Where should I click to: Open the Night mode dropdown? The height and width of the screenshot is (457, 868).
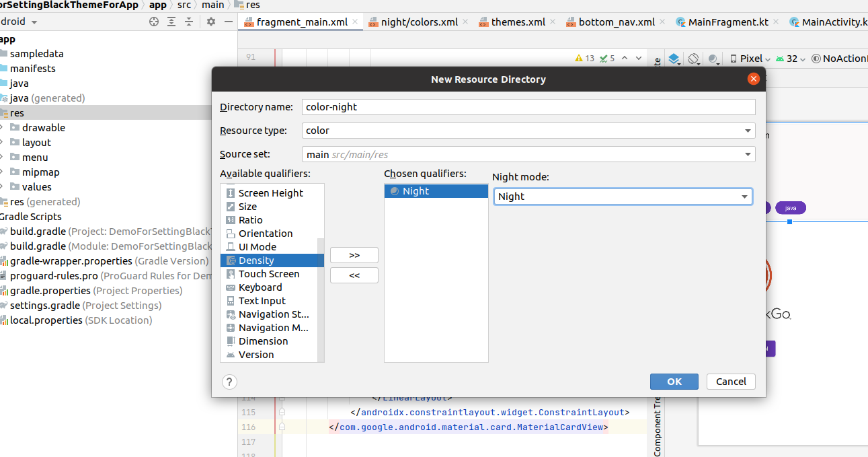(x=744, y=197)
